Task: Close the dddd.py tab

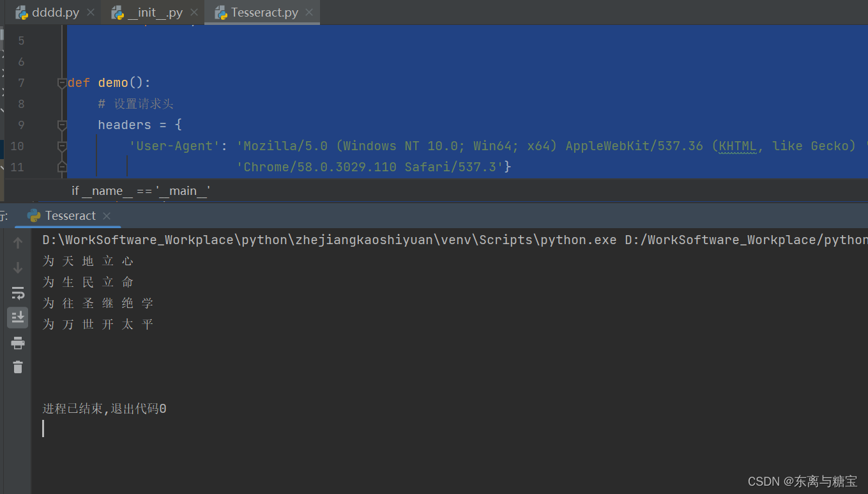Action: 90,13
